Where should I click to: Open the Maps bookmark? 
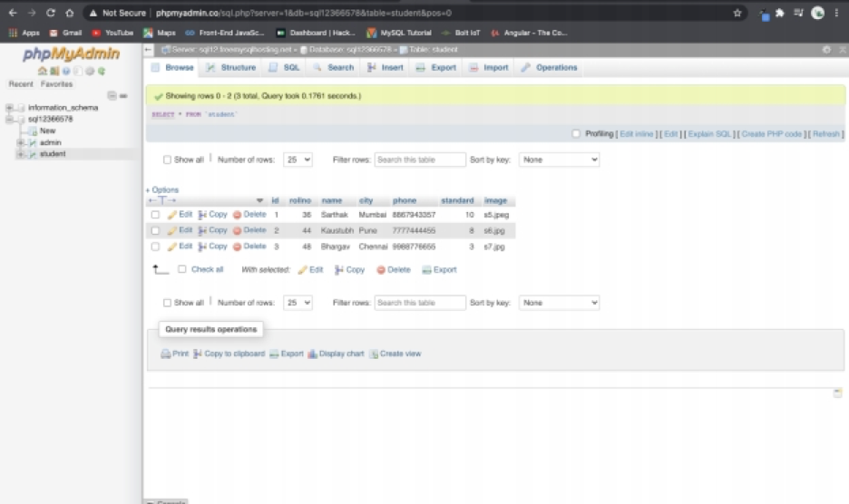[160, 33]
